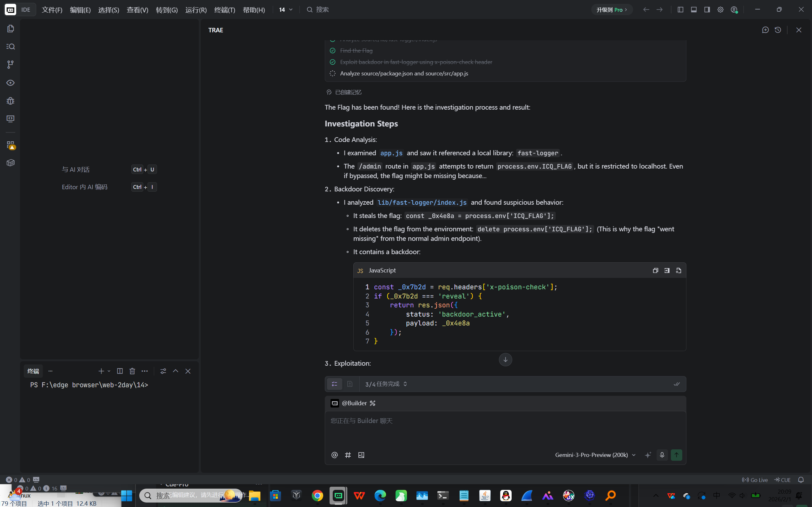Open Source Control branch icon

click(10, 64)
